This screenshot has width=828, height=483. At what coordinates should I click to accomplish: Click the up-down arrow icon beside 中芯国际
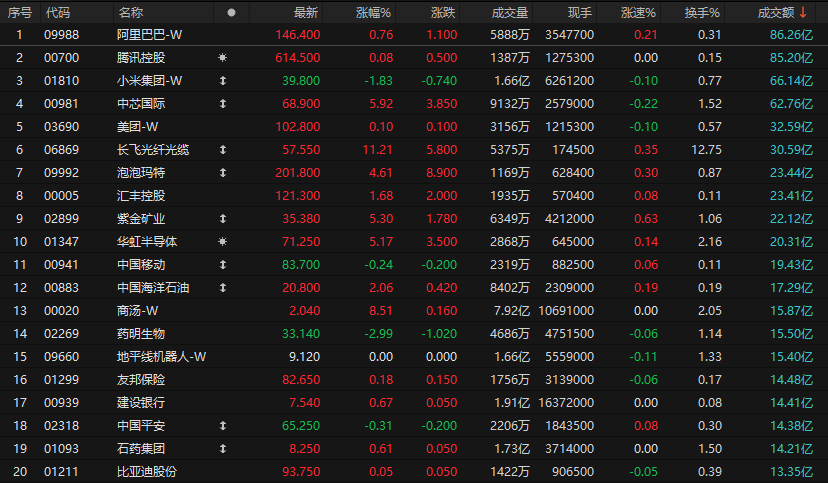[x=223, y=103]
